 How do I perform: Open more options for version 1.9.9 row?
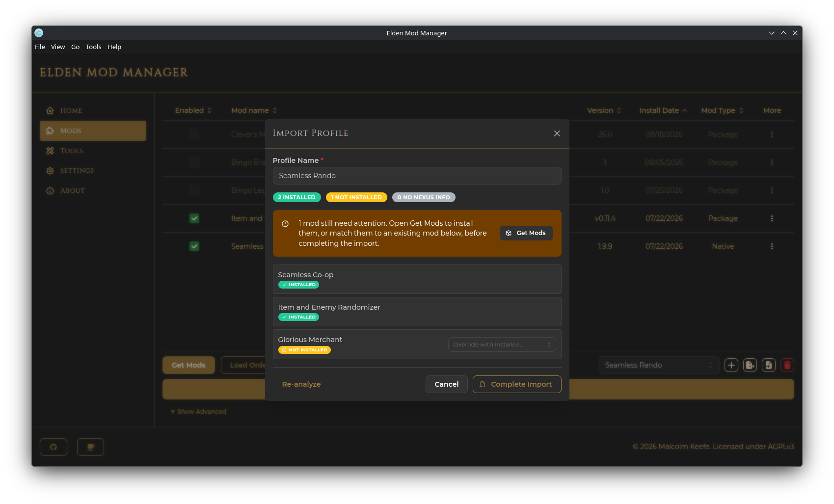772,246
